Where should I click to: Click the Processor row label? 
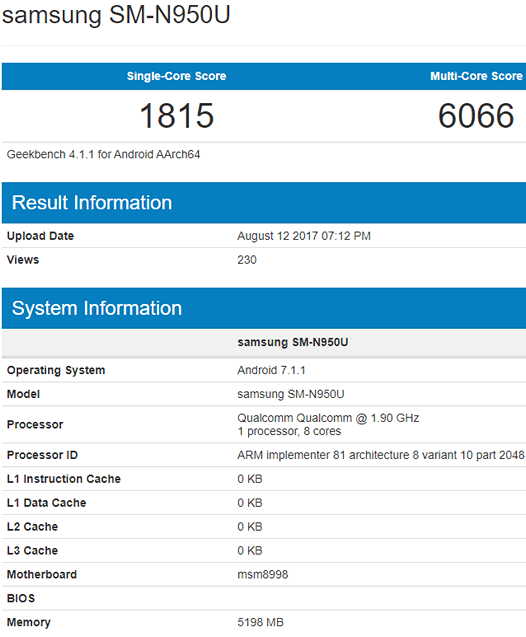(x=35, y=425)
